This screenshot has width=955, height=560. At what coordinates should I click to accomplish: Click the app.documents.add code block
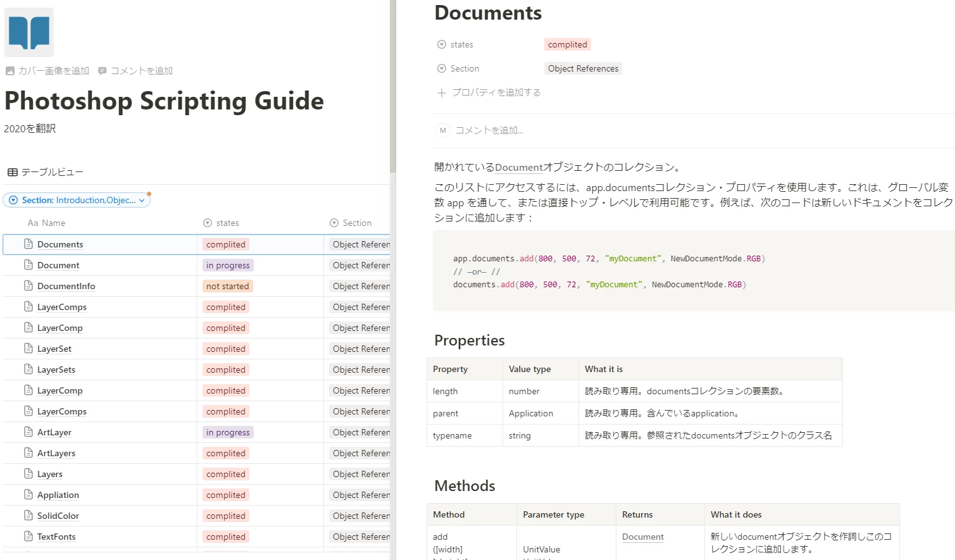pos(694,271)
